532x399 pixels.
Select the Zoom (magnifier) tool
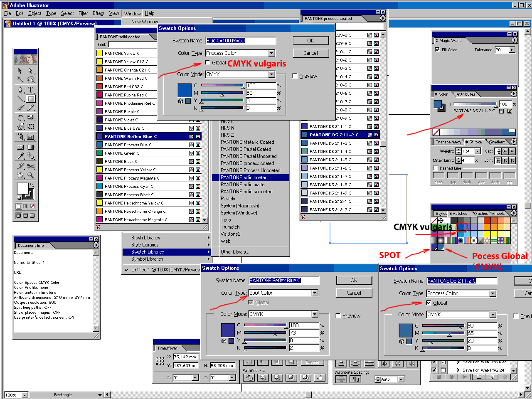31,175
